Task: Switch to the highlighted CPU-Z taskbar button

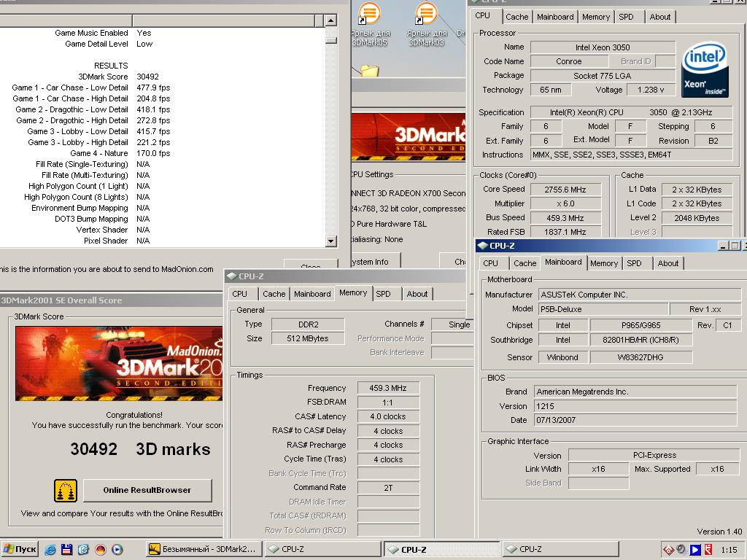Action: tap(441, 549)
